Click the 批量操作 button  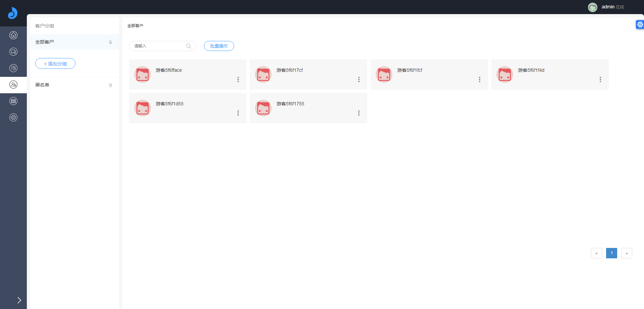pos(219,46)
